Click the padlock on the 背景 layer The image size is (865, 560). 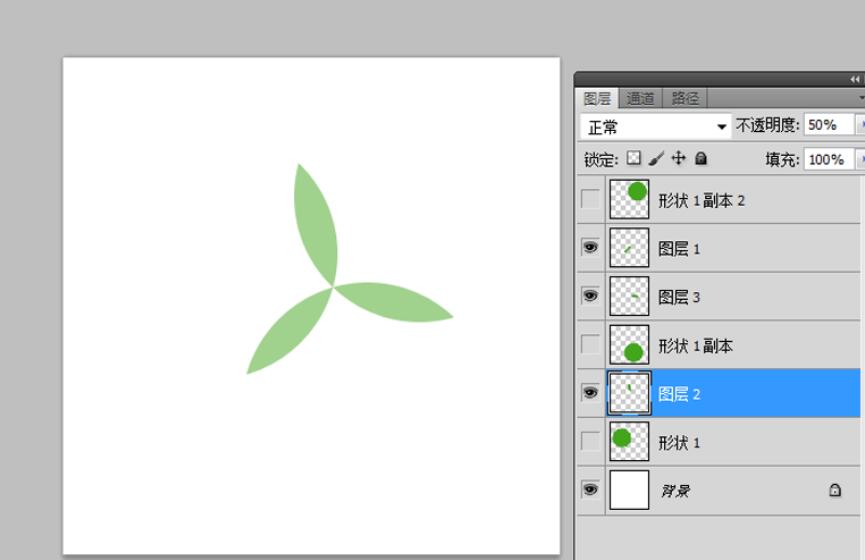(x=835, y=491)
